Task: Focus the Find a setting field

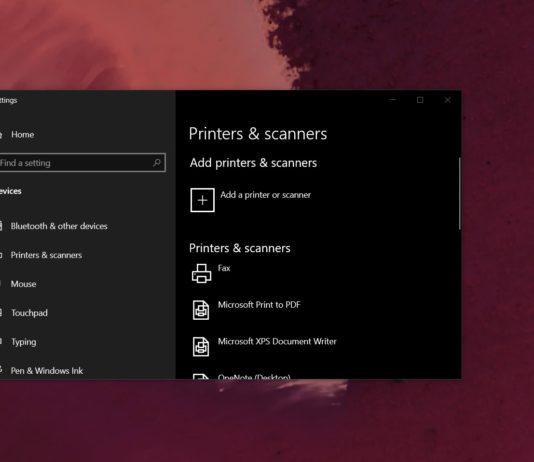Action: point(82,163)
